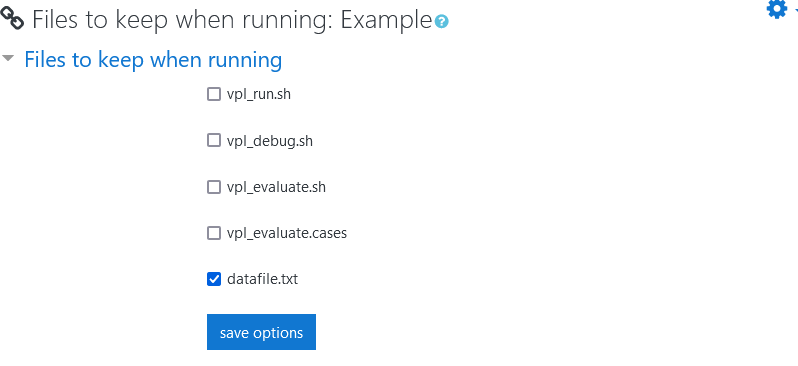Toggle the blue 'Files to keep when running' section header
Viewport: 798px width, 366px height.
coord(153,60)
